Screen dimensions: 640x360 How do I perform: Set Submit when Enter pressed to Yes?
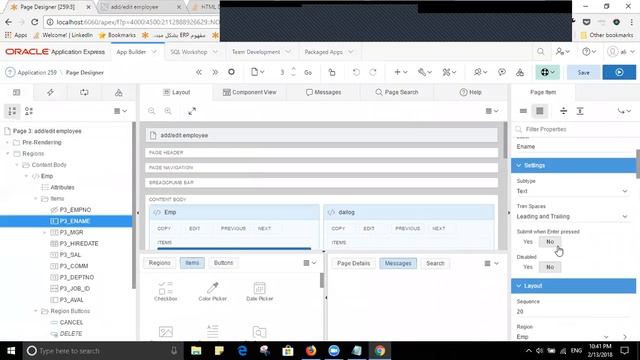coord(528,242)
